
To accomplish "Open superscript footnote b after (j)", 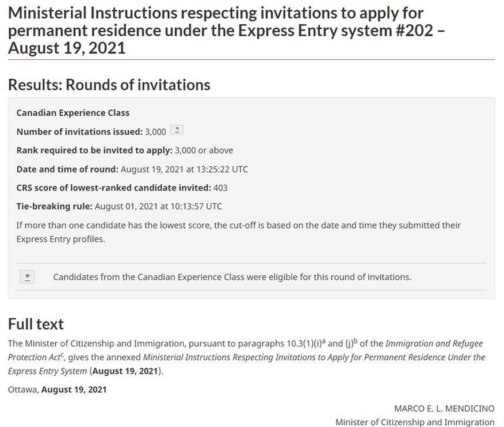I will [x=356, y=340].
